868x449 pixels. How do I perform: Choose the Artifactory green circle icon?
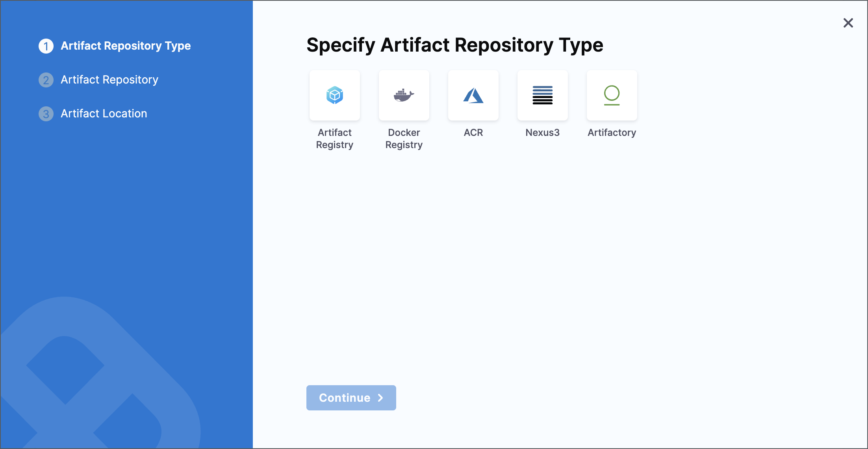[x=612, y=95]
